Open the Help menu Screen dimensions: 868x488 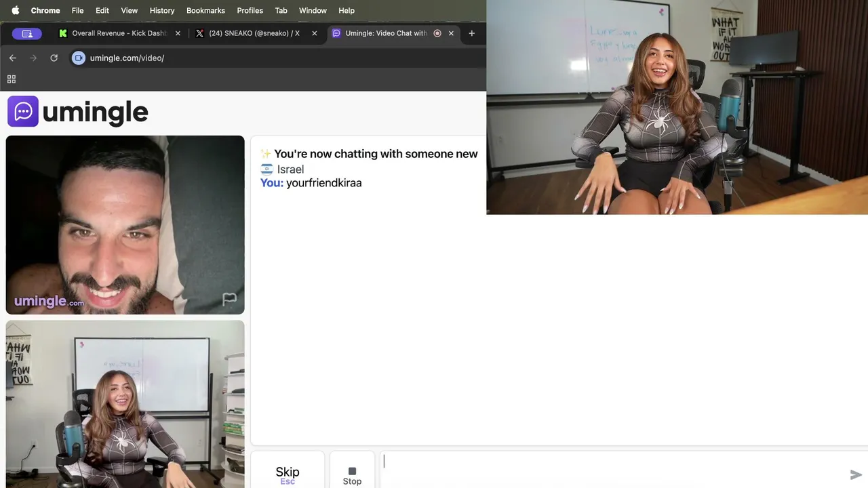(x=347, y=10)
